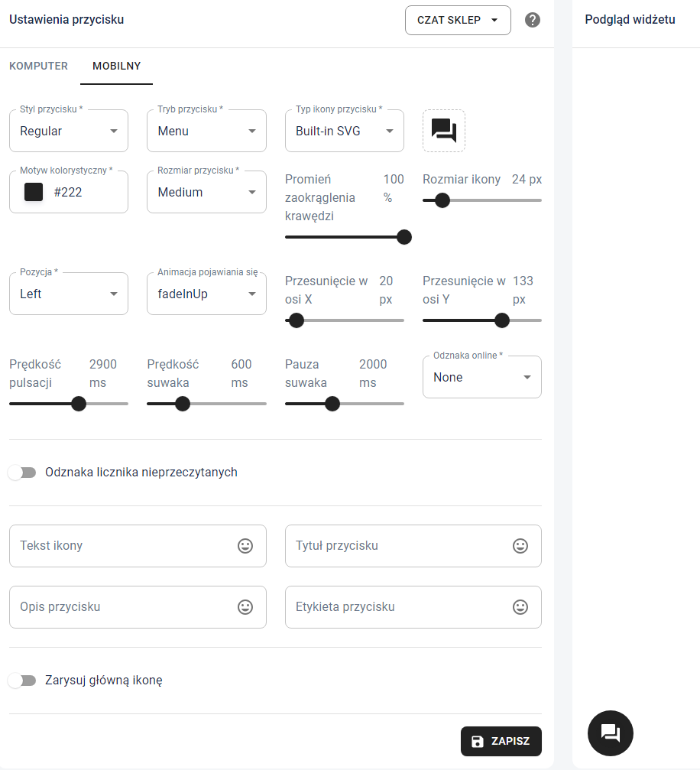Viewport: 700px width, 770px height.
Task: Open emoji picker in Etykieta przycisku field
Action: pos(520,607)
